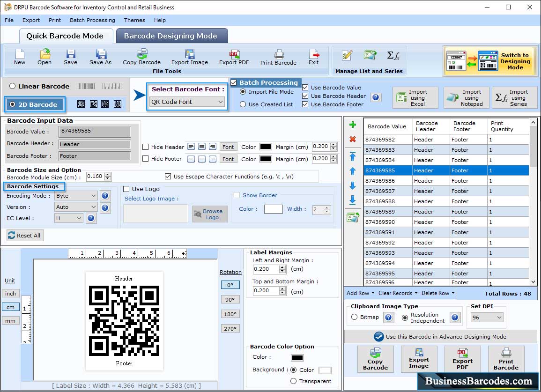Screen dimensions: 541x392
Task: Click the red X delete row icon
Action: [x=353, y=139]
